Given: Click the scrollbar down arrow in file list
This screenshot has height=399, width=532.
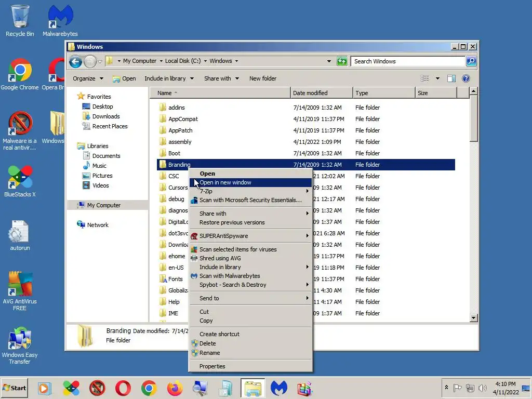Looking at the screenshot, I should click(x=474, y=318).
